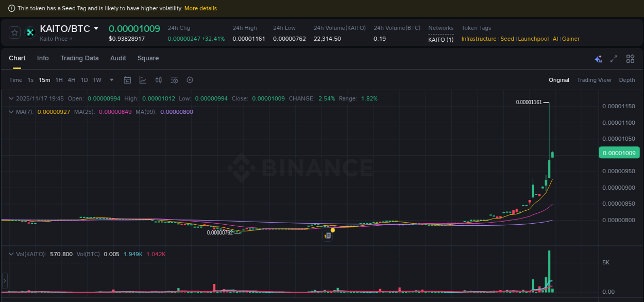644x302 pixels.
Task: Open extra timeframes dropdown arrow
Action: click(111, 80)
